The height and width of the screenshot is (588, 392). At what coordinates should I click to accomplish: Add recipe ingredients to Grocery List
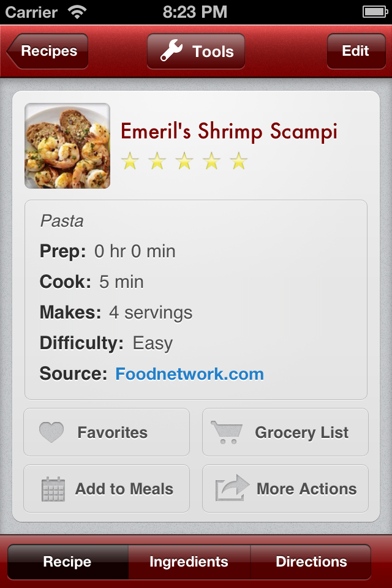click(285, 432)
